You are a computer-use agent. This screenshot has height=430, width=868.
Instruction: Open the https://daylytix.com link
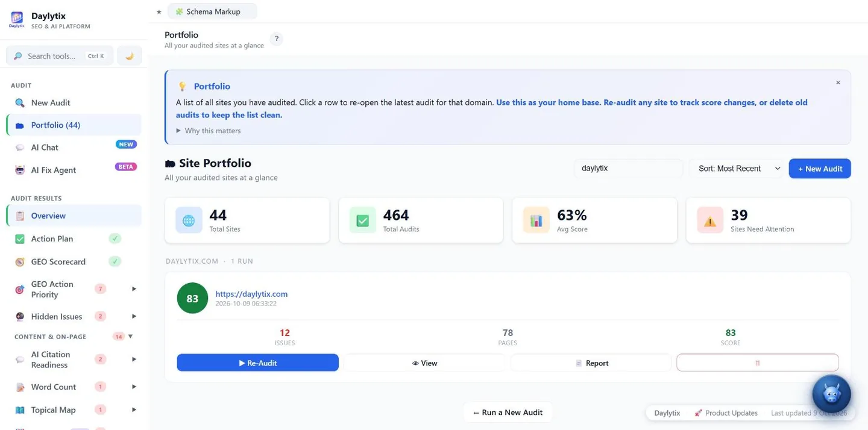[x=251, y=294]
